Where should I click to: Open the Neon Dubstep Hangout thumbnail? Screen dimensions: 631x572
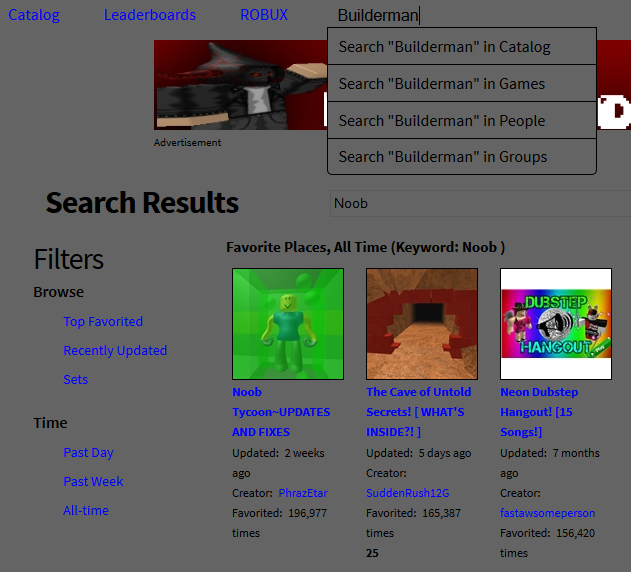click(x=556, y=324)
